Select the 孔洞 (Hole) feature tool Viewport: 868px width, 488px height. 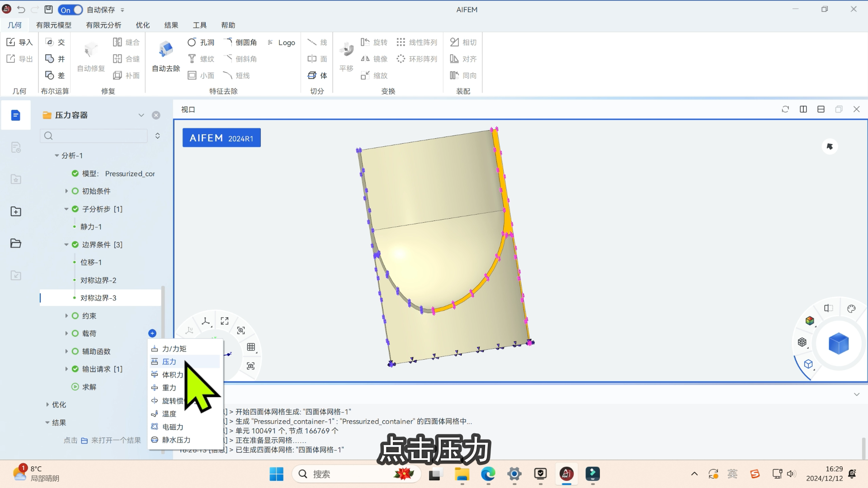pos(202,42)
